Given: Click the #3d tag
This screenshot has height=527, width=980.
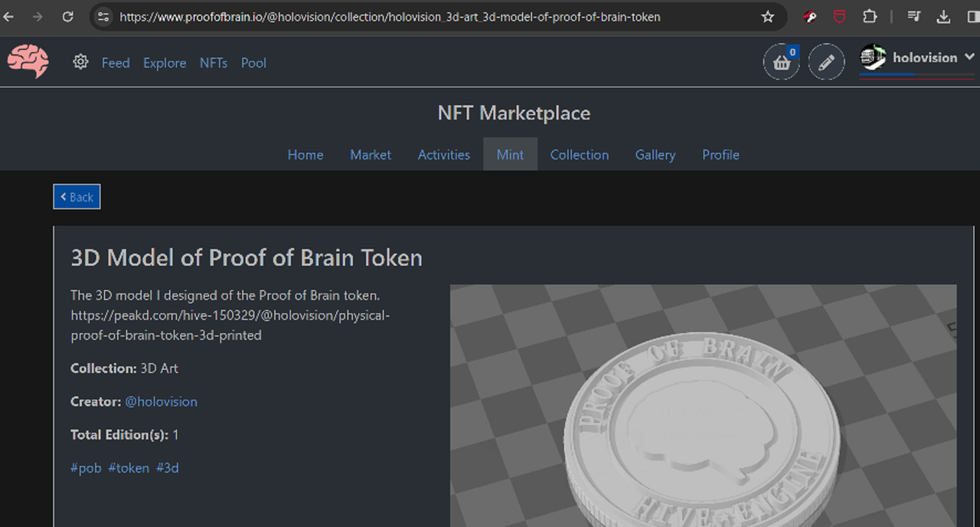Looking at the screenshot, I should [x=168, y=468].
